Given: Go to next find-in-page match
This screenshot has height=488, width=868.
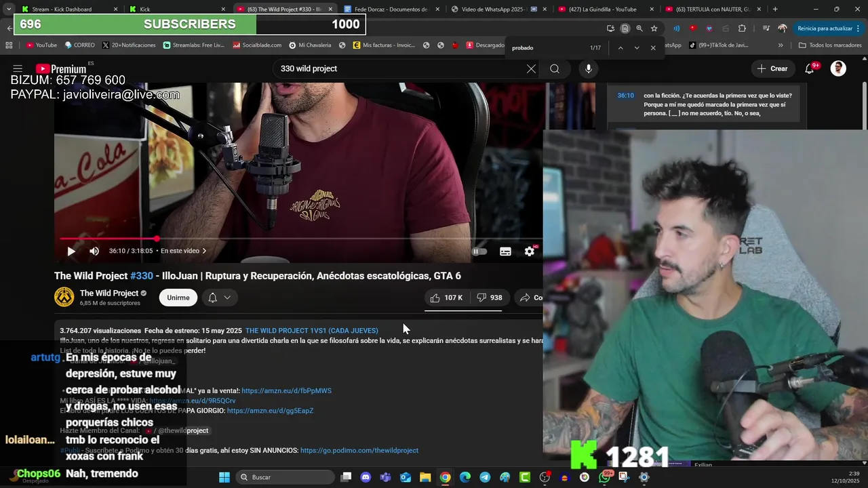Looking at the screenshot, I should [x=637, y=48].
